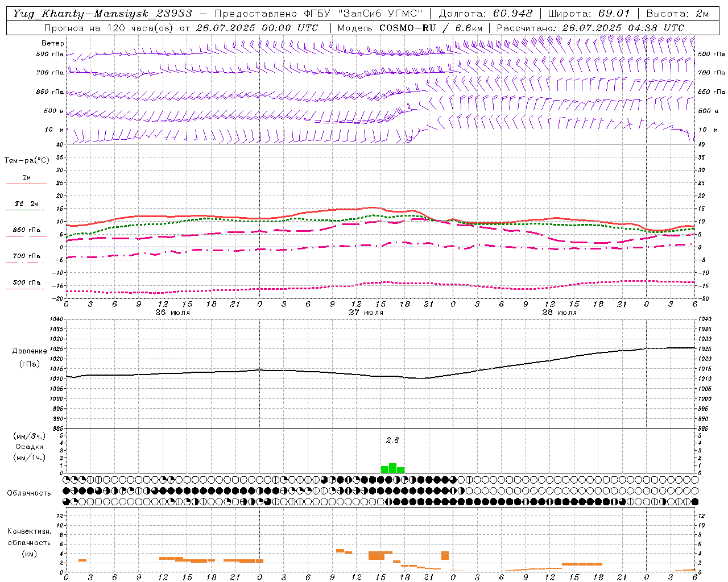Click the station title Yug_Khanty-Mansiysk_23933

tap(102, 14)
